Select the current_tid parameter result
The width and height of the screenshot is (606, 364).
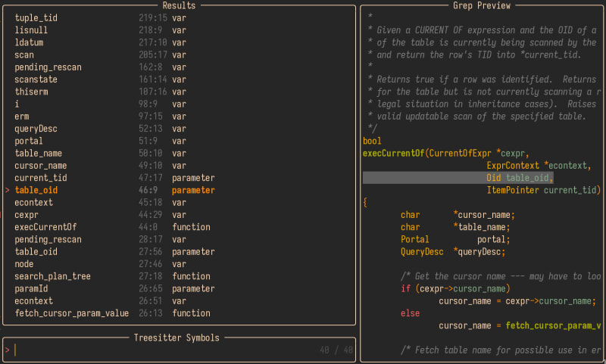click(42, 178)
